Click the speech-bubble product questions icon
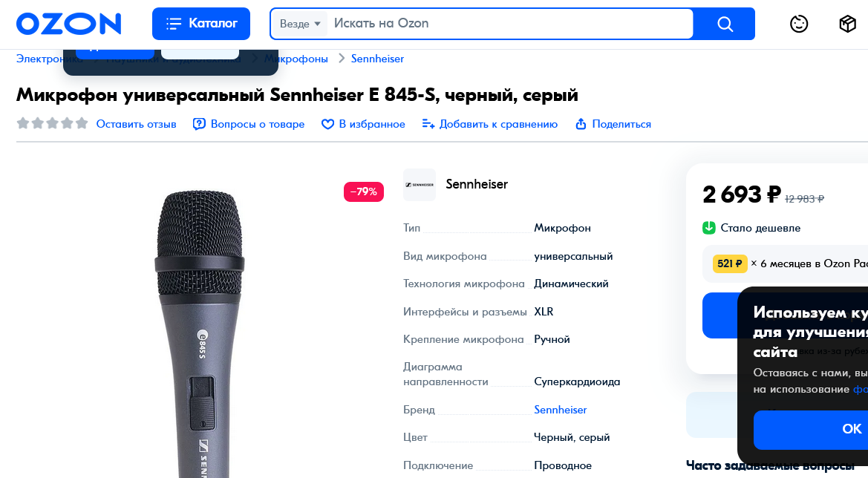868x478 pixels. [x=199, y=124]
